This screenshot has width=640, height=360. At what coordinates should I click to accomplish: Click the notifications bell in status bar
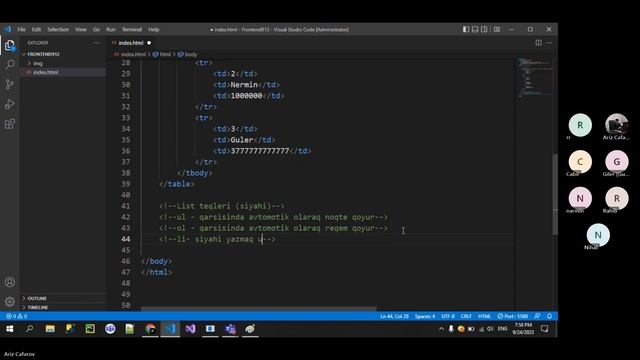coord(549,316)
